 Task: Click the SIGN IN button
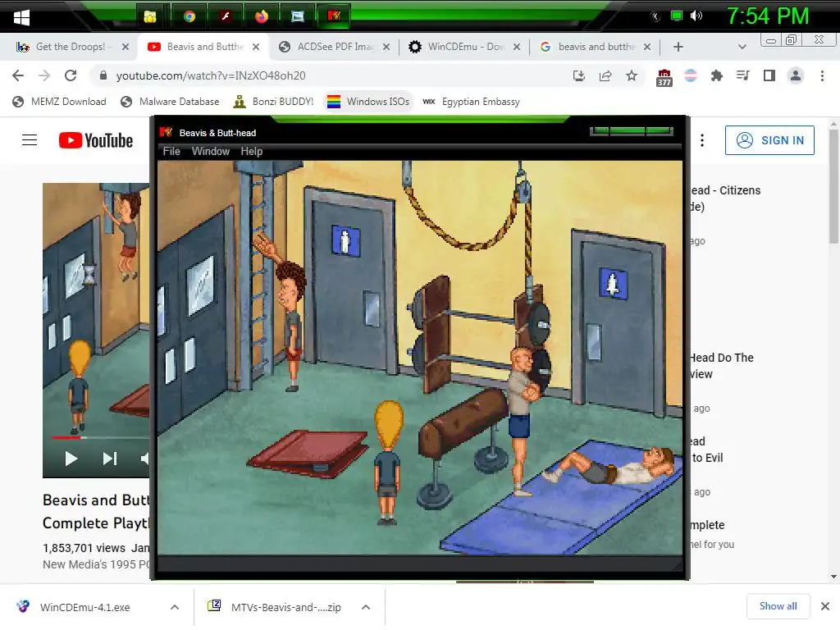coord(769,140)
